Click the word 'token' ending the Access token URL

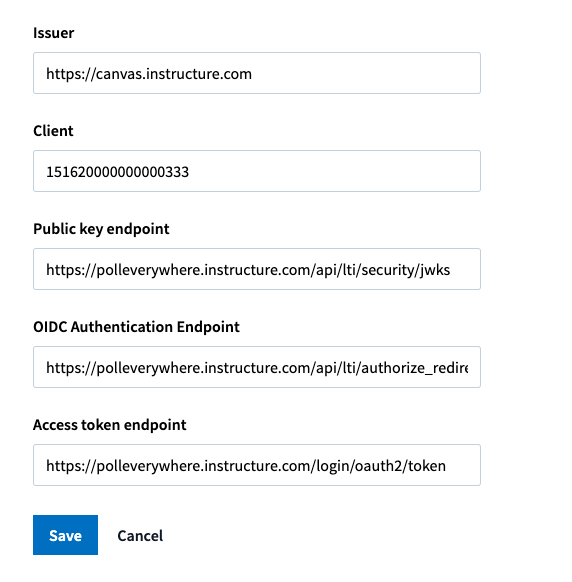pyautogui.click(x=427, y=466)
